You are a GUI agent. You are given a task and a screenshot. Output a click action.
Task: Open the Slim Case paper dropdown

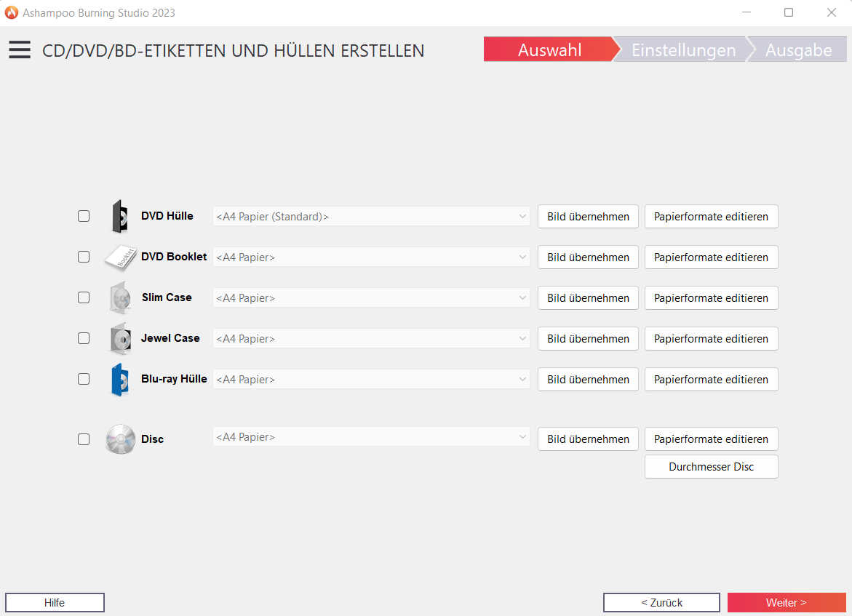[371, 298]
